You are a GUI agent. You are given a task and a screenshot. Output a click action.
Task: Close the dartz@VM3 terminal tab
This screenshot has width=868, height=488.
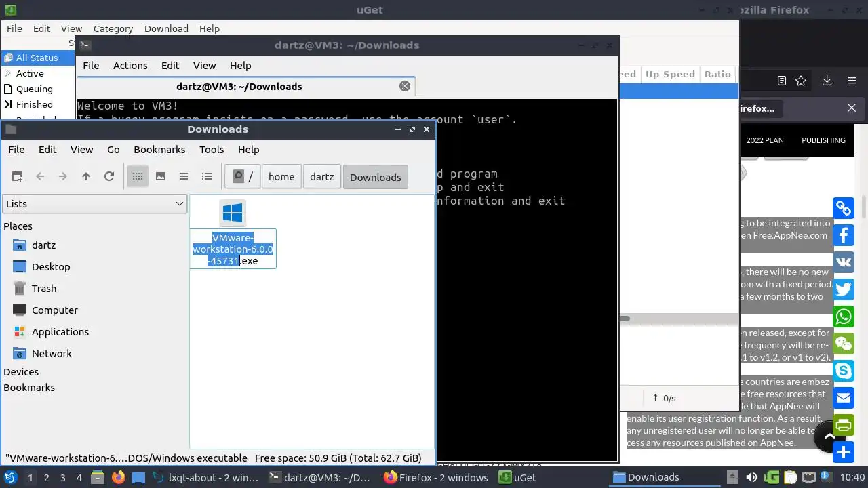click(x=405, y=86)
